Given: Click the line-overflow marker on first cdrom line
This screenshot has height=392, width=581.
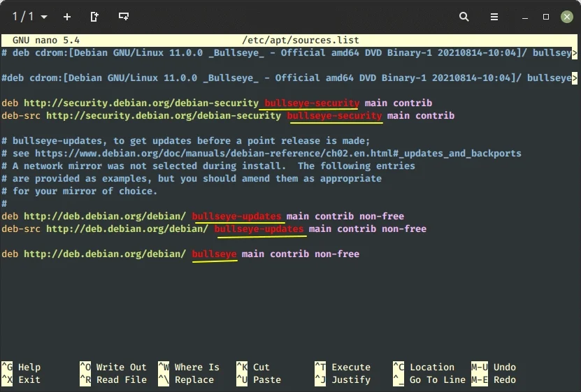Looking at the screenshot, I should tap(575, 53).
